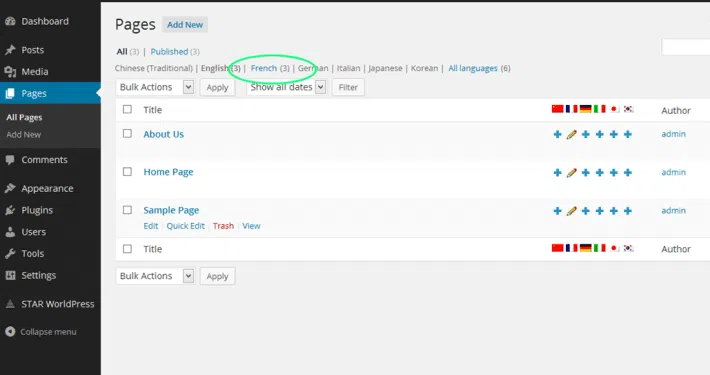
Task: Open the About Us page title
Action: [163, 134]
